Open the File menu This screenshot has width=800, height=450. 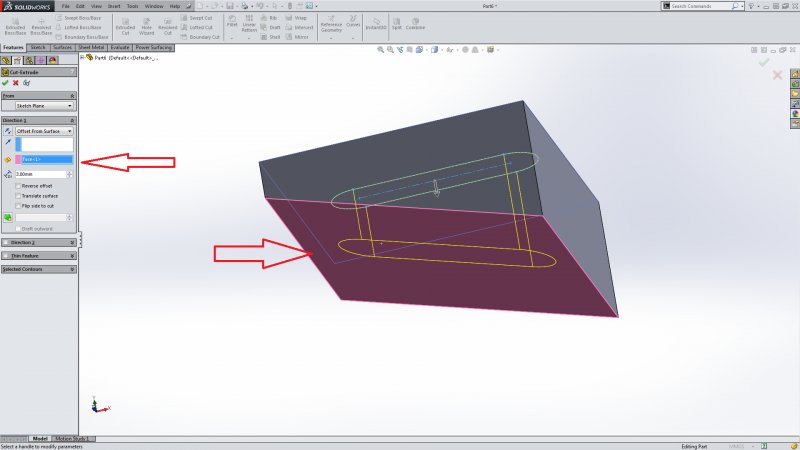[66, 6]
